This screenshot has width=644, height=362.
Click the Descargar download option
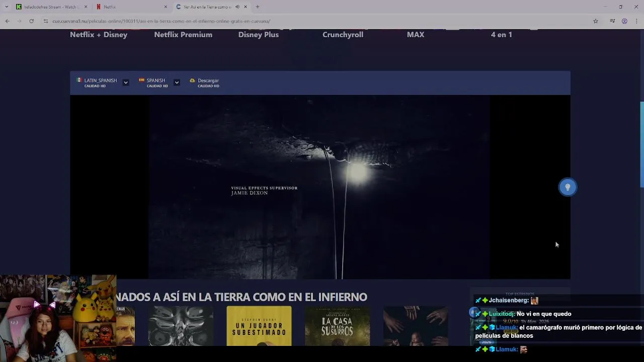tap(204, 82)
